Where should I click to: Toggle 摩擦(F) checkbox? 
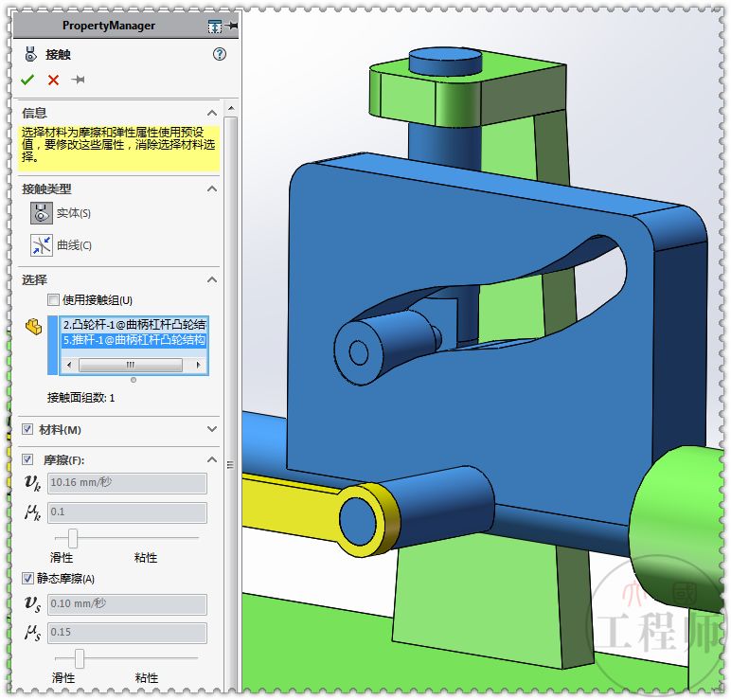pyautogui.click(x=27, y=459)
